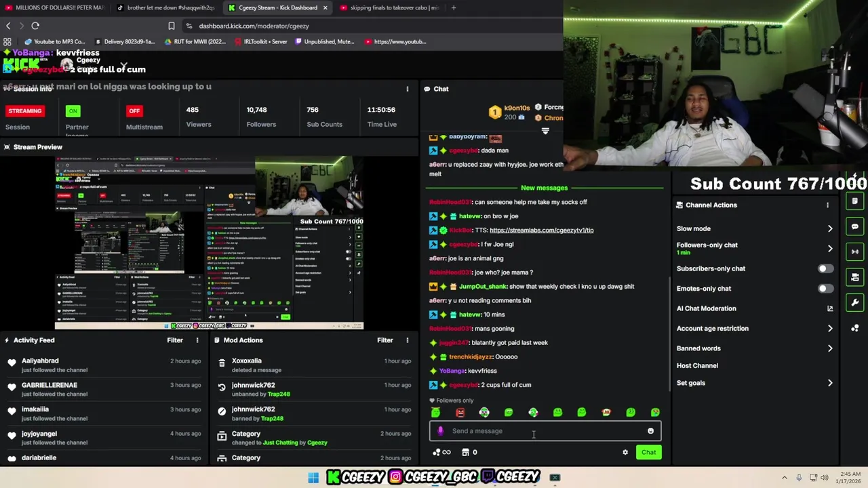Click the Multistream OFF indicator
Screen dimensions: 868x488
pos(134,110)
